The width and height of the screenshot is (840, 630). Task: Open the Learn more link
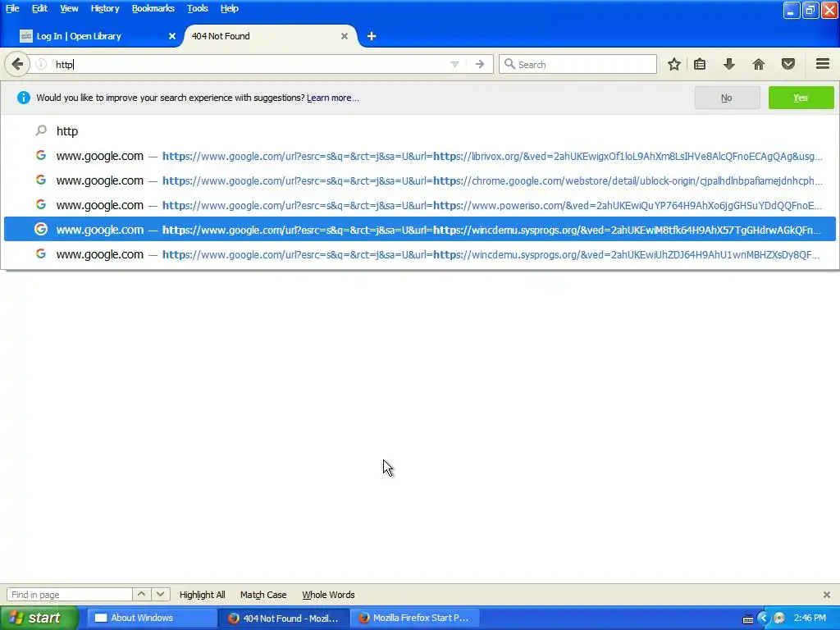click(333, 98)
